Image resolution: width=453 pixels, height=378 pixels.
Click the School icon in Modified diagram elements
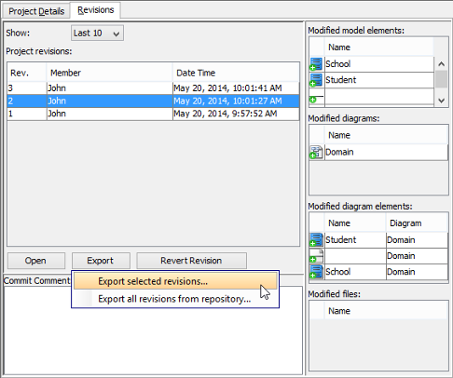pos(316,272)
